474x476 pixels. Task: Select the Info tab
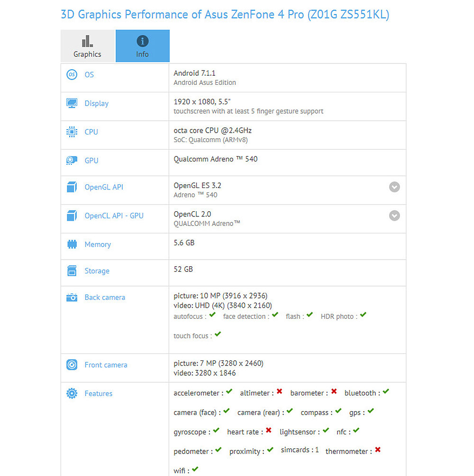(142, 46)
